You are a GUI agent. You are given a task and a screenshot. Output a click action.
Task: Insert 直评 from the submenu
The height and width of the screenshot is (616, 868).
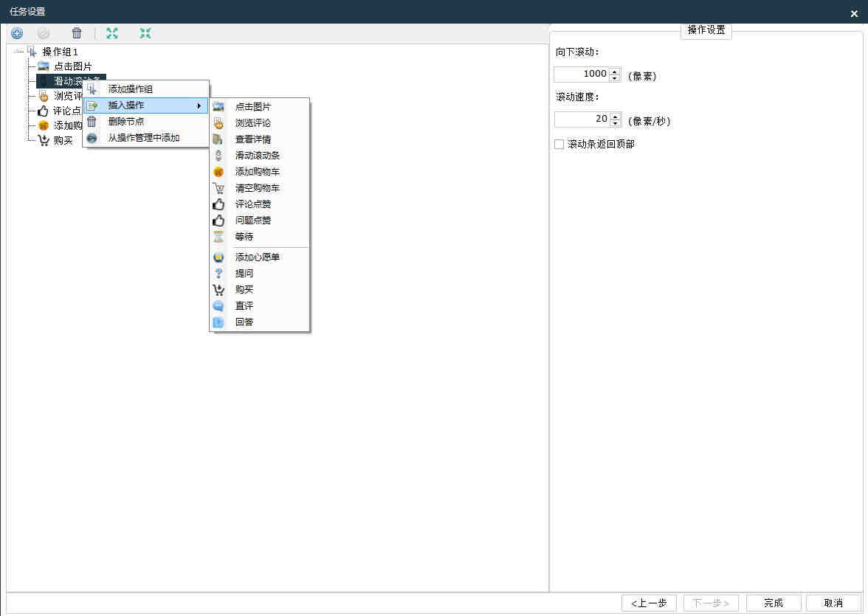coord(259,305)
